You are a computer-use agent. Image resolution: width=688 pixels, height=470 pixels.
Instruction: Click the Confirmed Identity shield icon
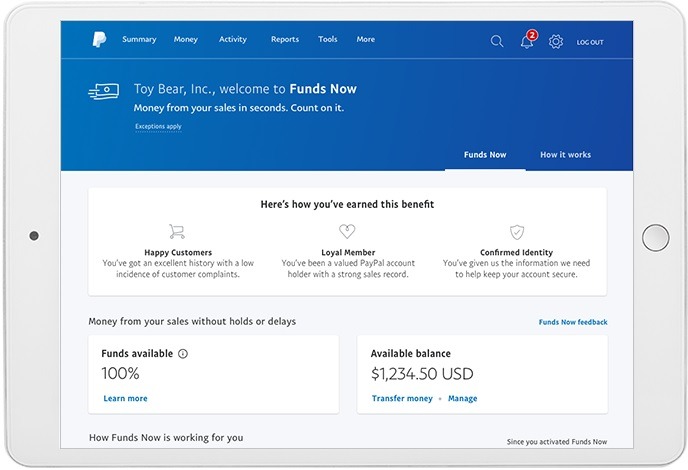pyautogui.click(x=516, y=231)
